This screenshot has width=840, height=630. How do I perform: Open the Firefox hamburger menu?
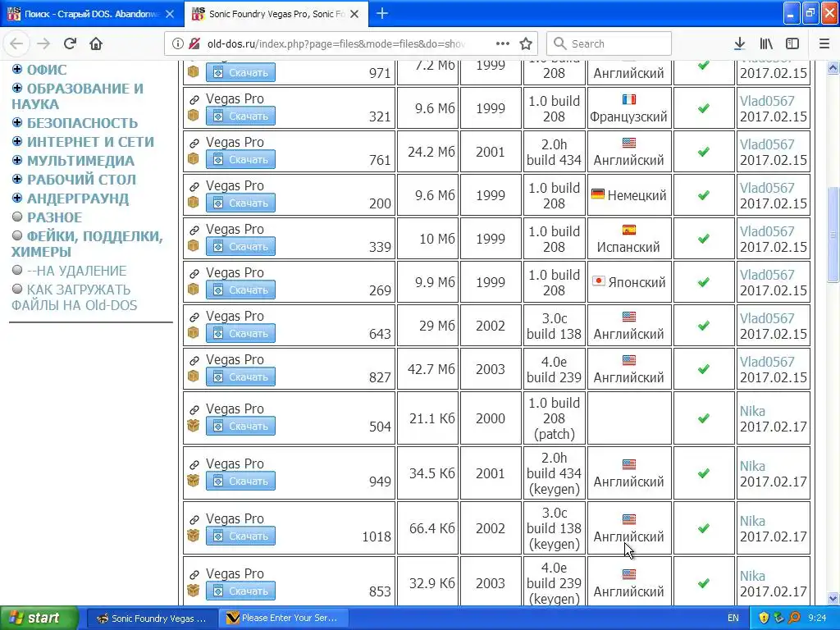click(x=824, y=43)
